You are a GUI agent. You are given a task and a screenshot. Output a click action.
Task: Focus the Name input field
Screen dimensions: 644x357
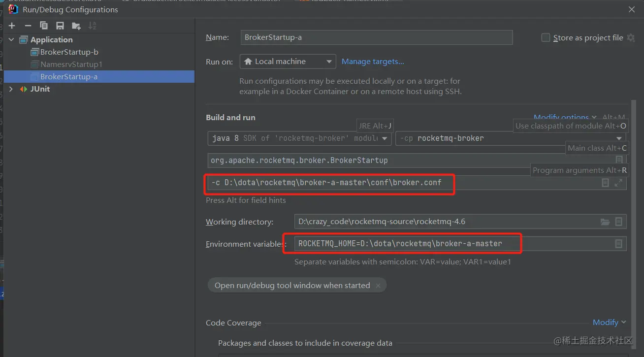tap(377, 37)
